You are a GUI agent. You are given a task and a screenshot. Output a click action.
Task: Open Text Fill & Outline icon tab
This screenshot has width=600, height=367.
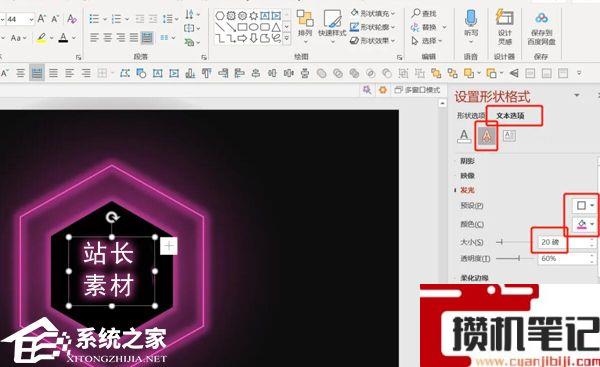[464, 136]
